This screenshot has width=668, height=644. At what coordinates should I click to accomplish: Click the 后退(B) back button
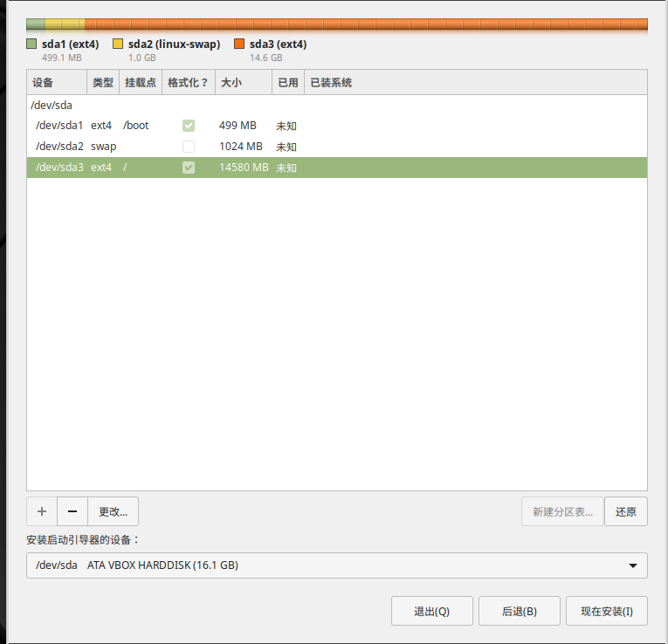(519, 611)
